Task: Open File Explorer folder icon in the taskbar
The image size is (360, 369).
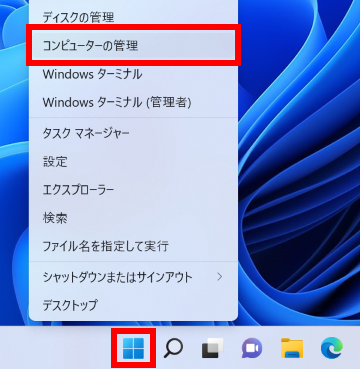Action: pyautogui.click(x=292, y=348)
